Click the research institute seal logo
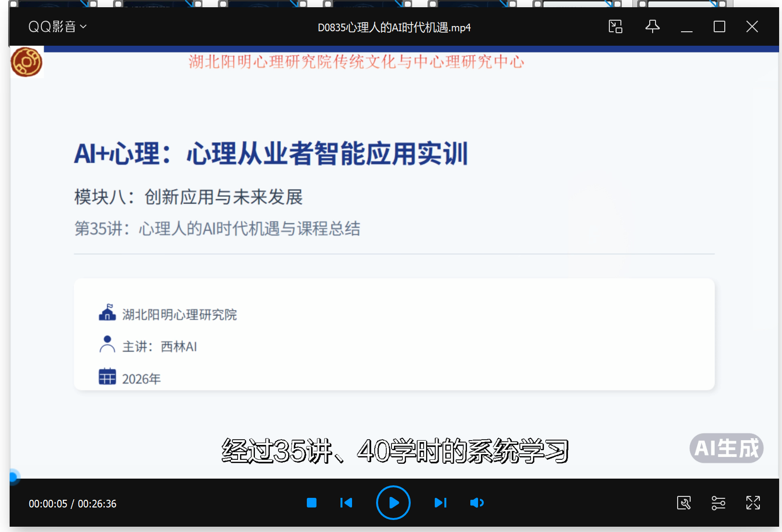This screenshot has width=782, height=532. point(26,62)
